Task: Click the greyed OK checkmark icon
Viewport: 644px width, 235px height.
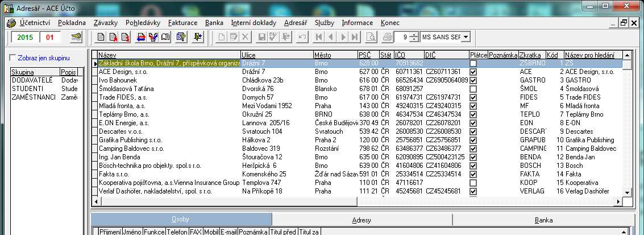Action: point(273,38)
